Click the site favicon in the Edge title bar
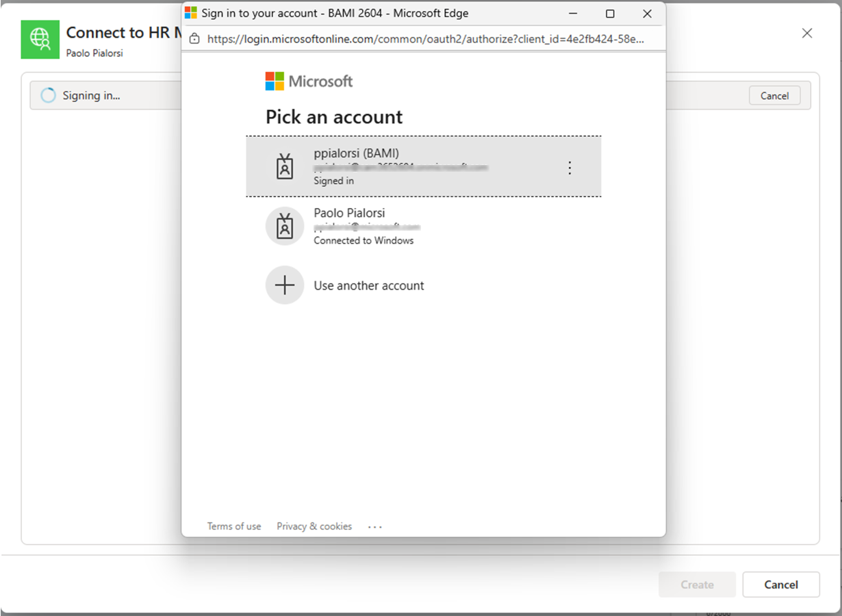This screenshot has width=842, height=616. pos(190,13)
